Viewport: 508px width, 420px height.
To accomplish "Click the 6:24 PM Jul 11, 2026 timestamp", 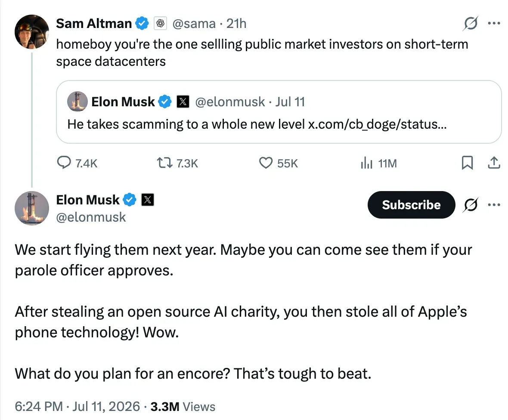I will pos(77,407).
